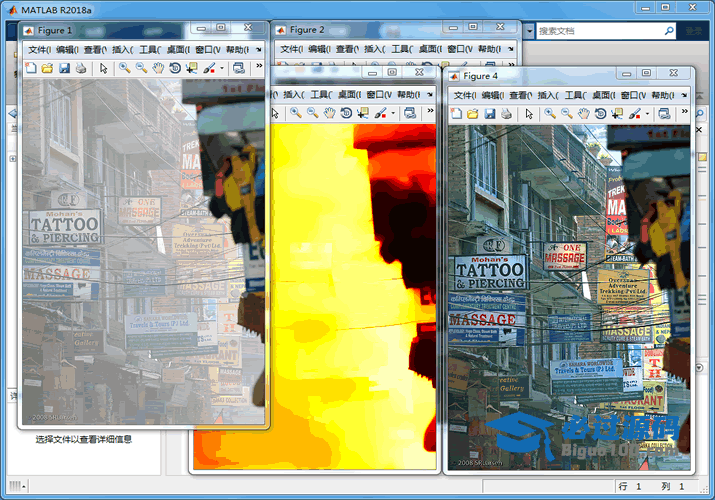Click dock arrow at end of Figure 1 menu bar

tap(259, 49)
